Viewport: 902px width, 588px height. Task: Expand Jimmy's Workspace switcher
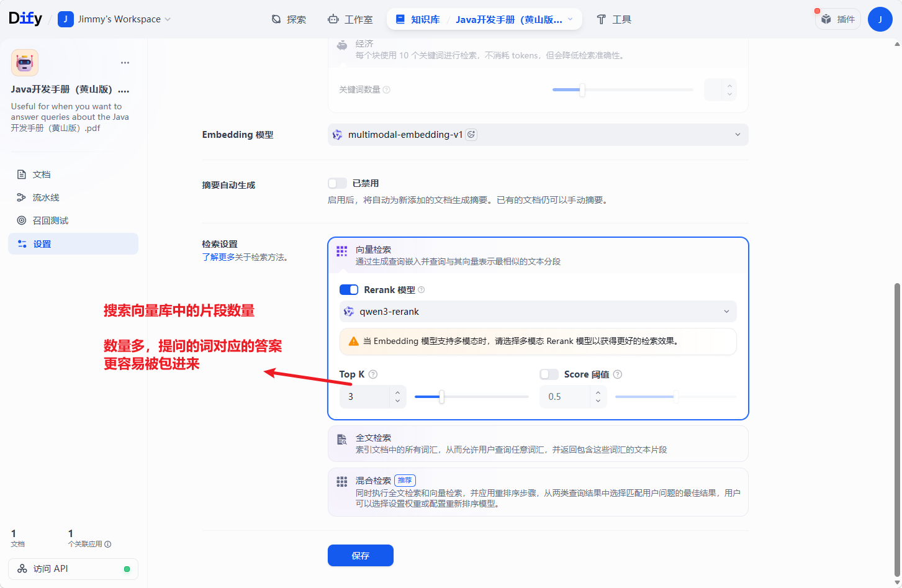(x=114, y=19)
